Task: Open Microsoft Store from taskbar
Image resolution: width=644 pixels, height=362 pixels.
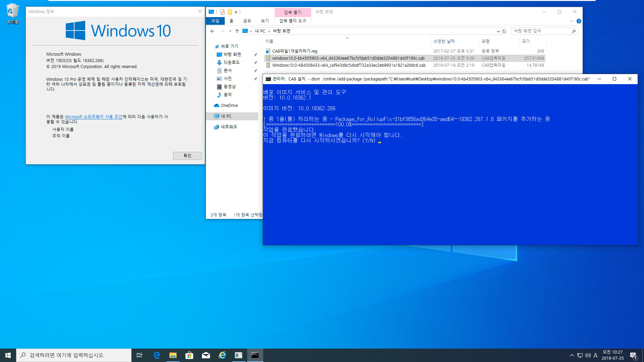Action: click(190, 355)
